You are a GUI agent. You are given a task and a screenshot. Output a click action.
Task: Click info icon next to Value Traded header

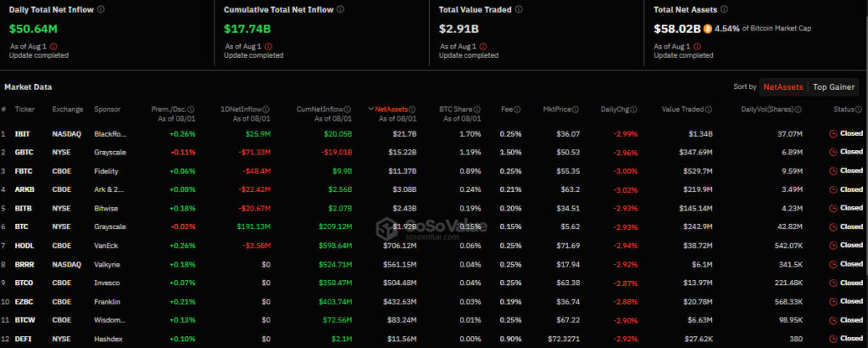709,109
